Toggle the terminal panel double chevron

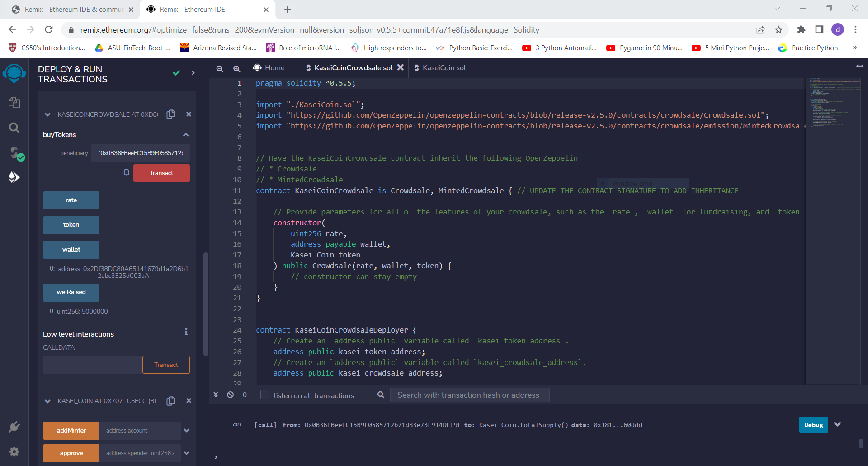216,395
